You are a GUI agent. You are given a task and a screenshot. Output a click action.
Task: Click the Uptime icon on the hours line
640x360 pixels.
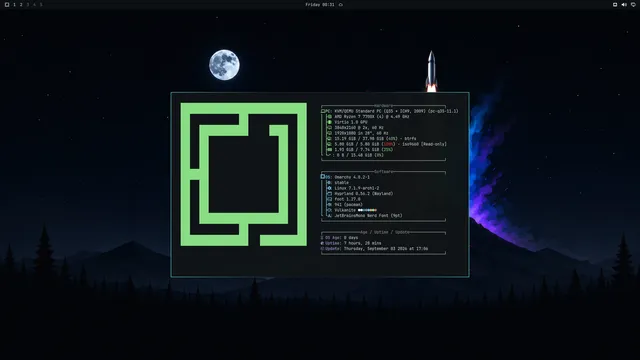pyautogui.click(x=322, y=243)
